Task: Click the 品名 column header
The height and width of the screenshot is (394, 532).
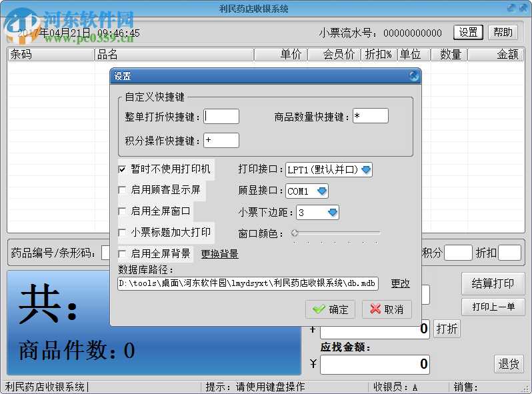Action: coord(174,54)
